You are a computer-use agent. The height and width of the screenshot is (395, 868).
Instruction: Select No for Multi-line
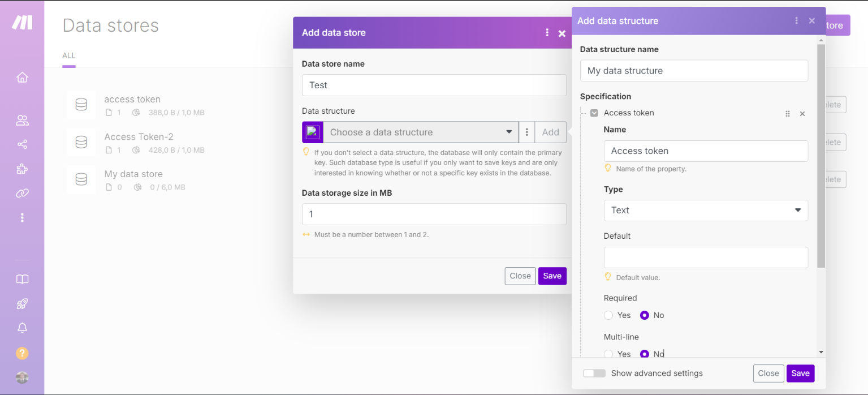pos(645,354)
